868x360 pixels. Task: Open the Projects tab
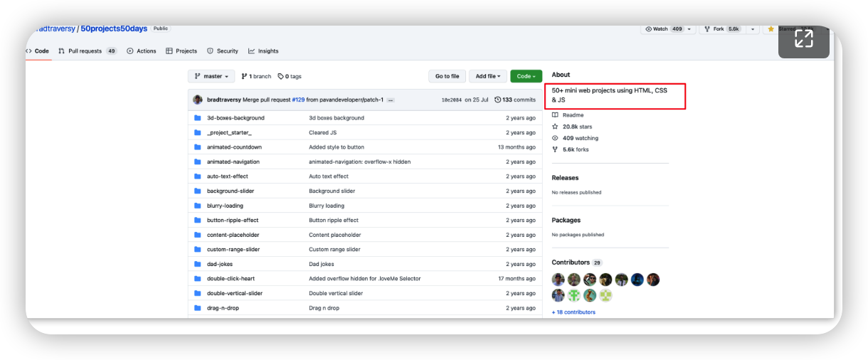tap(181, 51)
